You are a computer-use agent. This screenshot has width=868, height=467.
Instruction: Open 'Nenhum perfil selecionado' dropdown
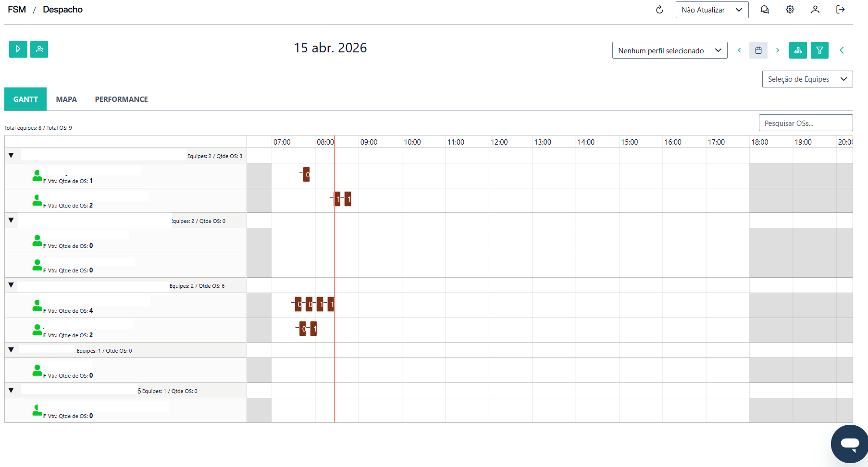tap(670, 50)
